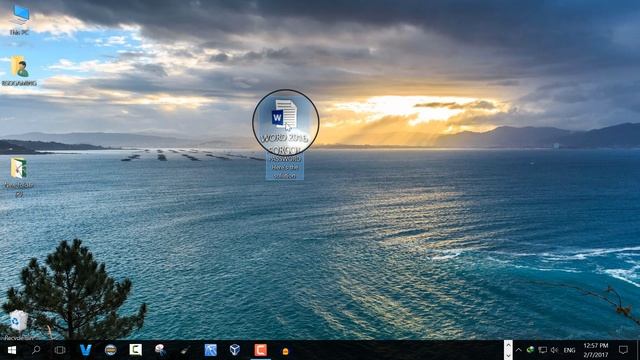Open the round striped globe taskbar app
Screen dimensions: 640x360
(110, 350)
